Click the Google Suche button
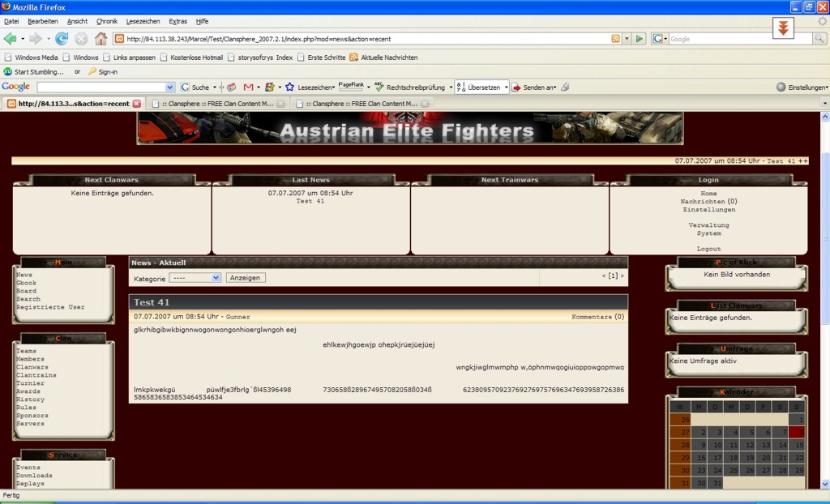The height and width of the screenshot is (504, 830). (x=195, y=88)
